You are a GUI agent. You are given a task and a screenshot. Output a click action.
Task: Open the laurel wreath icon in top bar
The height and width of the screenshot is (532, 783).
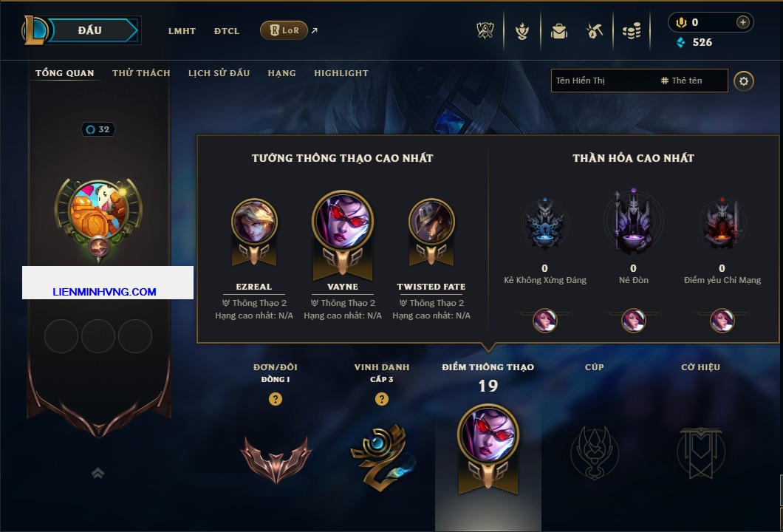(x=522, y=32)
